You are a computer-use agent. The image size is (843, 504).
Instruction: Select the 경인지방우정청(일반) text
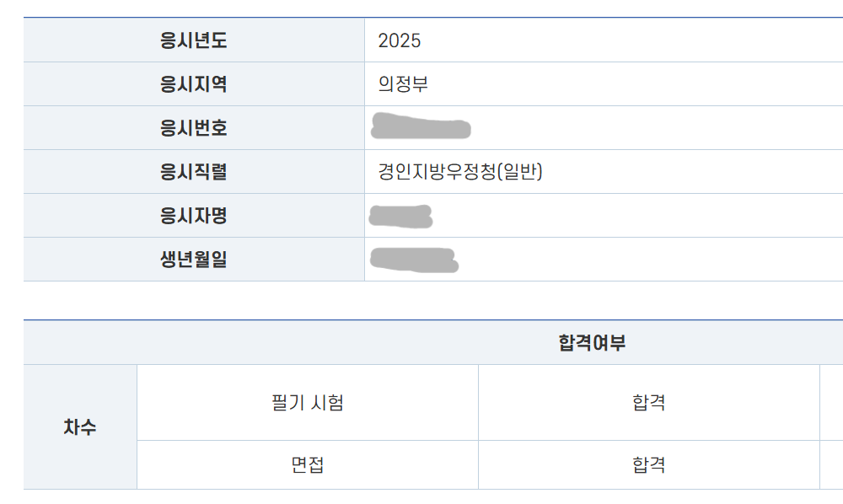pyautogui.click(x=460, y=172)
